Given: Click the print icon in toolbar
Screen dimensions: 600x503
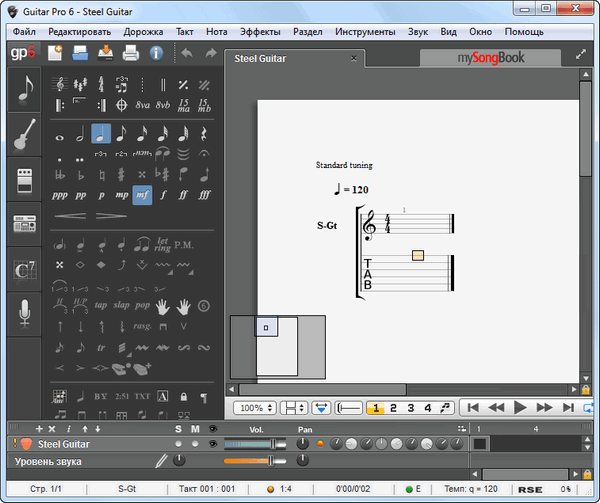Looking at the screenshot, I should 130,54.
